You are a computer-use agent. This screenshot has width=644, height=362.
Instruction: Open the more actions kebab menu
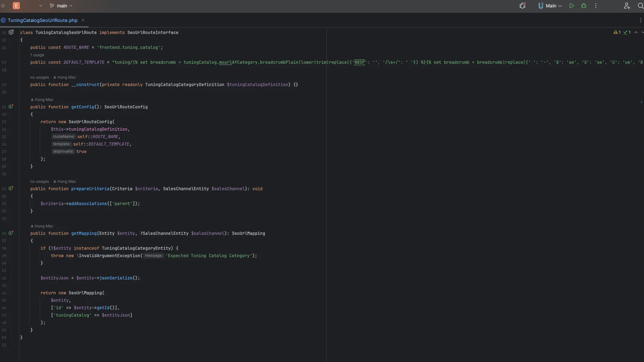pos(596,6)
